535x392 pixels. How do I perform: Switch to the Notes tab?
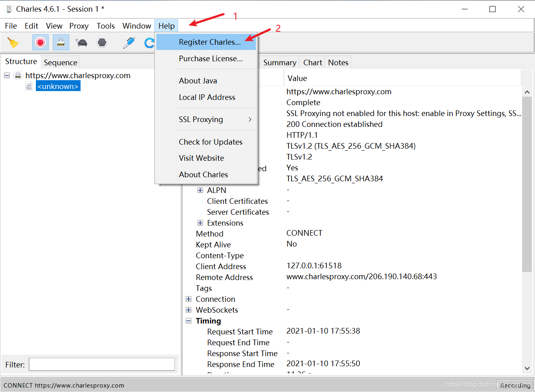pos(338,62)
